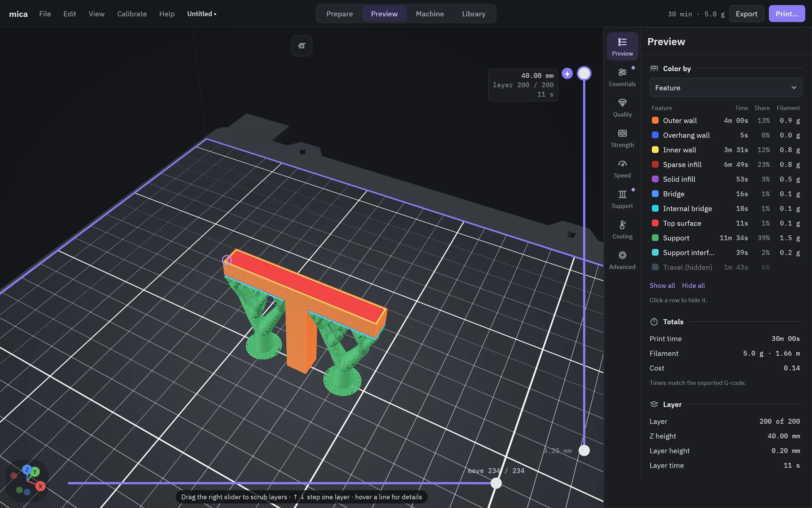The image size is (812, 508).
Task: Click the Print... button
Action: (787, 14)
